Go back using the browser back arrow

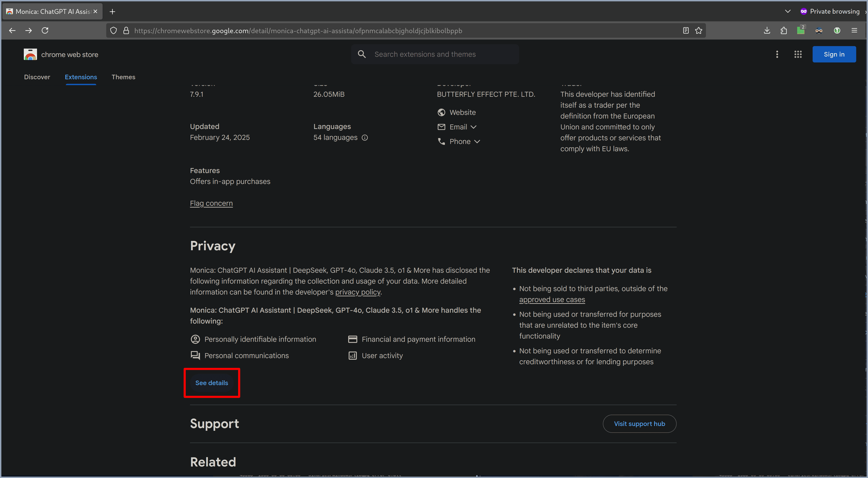pos(12,31)
